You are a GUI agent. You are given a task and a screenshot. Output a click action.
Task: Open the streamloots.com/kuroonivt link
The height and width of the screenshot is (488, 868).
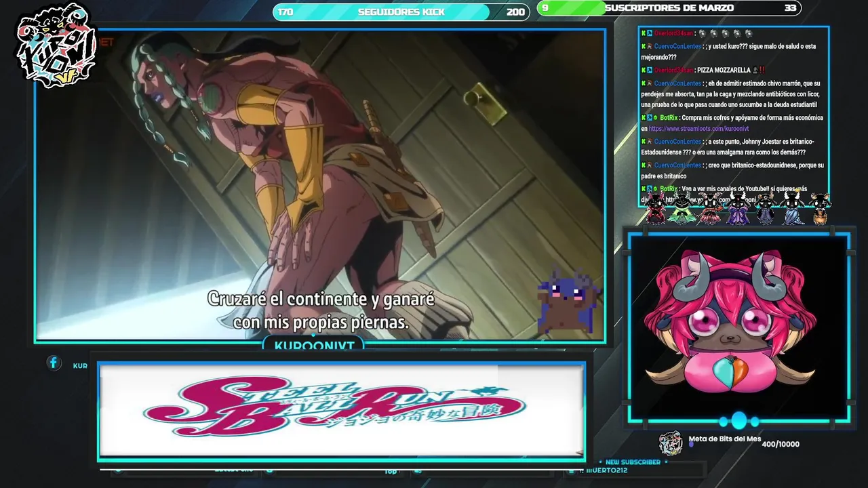coord(698,128)
